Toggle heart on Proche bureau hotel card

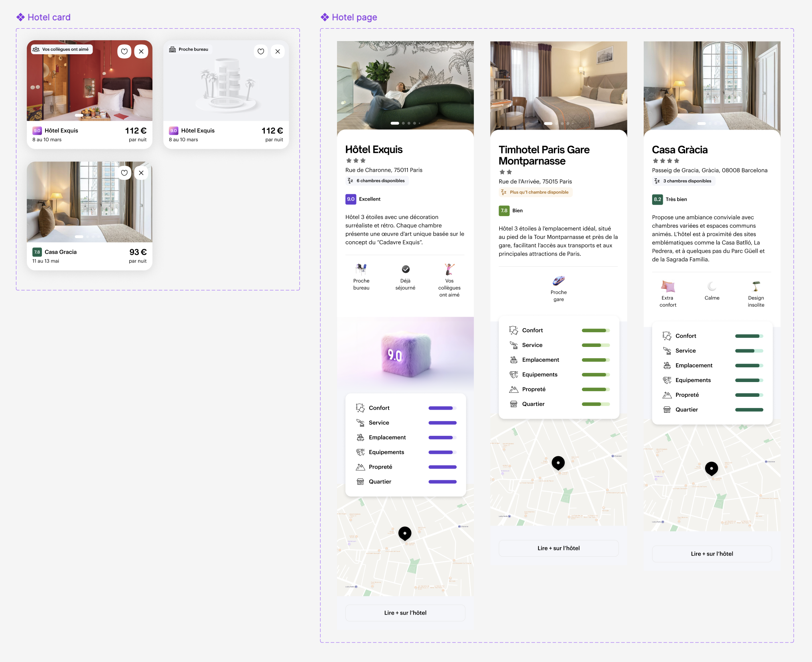click(261, 51)
